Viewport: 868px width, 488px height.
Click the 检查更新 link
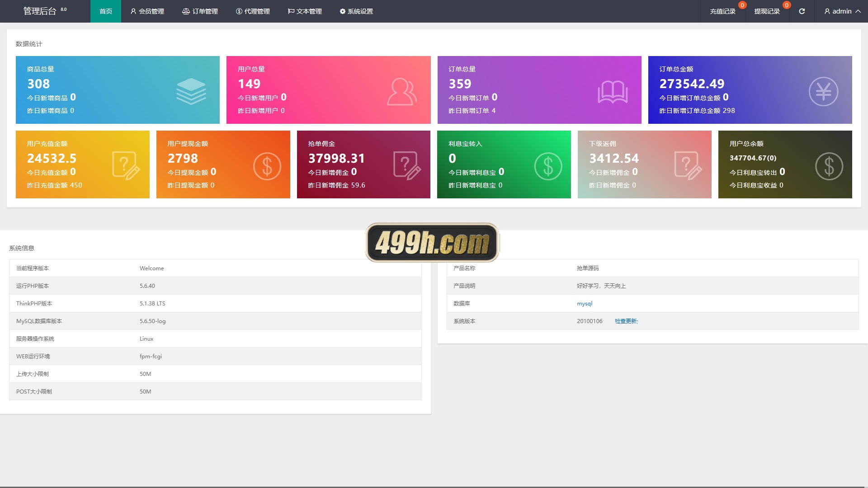tap(626, 321)
